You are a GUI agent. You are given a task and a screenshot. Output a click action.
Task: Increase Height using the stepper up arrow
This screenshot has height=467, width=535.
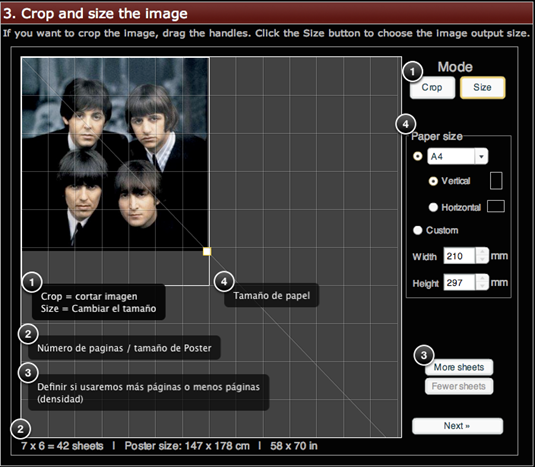pyautogui.click(x=482, y=278)
